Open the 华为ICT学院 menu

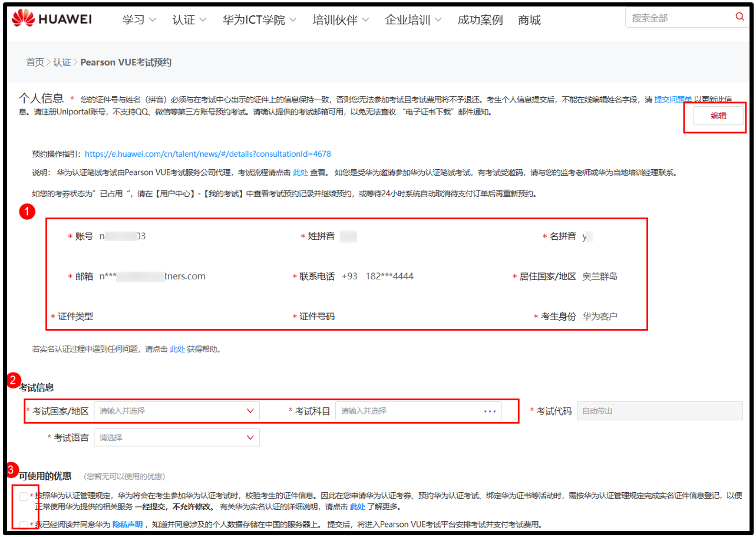coord(260,20)
